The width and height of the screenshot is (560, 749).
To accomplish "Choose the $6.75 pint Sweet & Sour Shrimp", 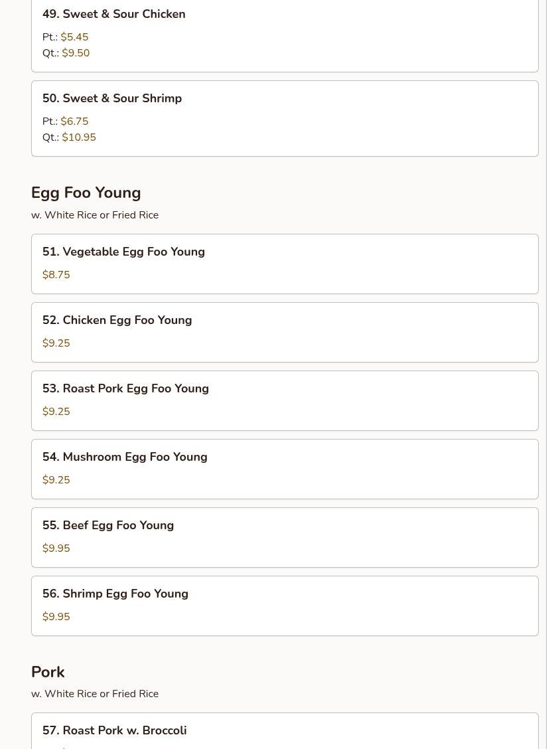I will [74, 122].
